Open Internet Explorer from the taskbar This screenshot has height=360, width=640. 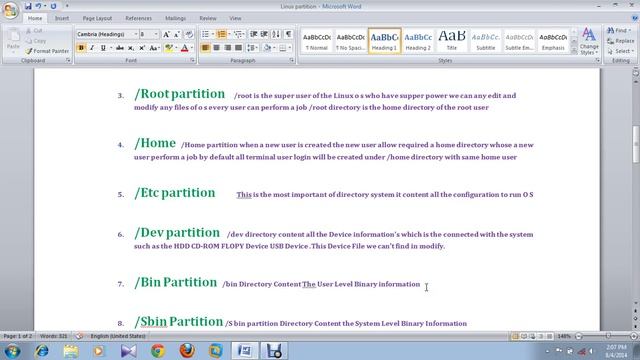pyautogui.click(x=42, y=351)
